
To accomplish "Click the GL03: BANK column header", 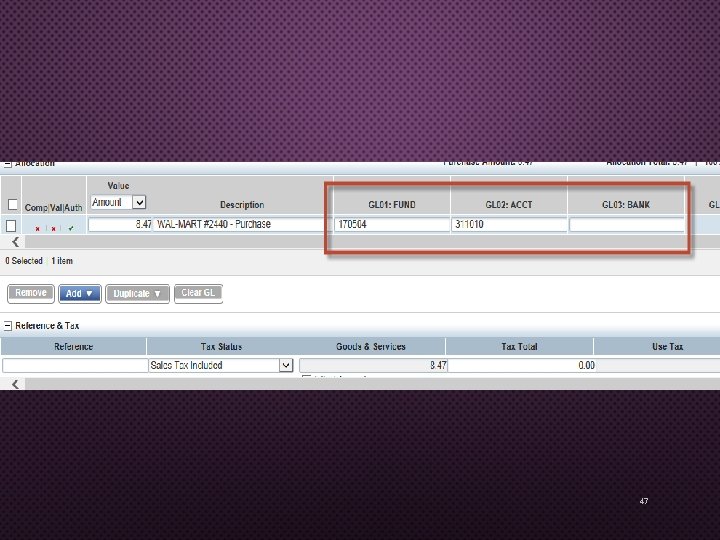I will 626,205.
